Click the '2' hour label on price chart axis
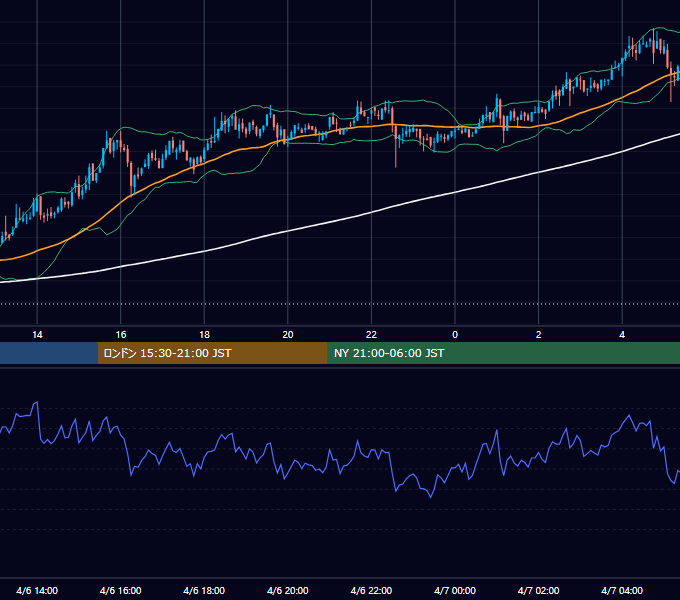 [x=539, y=335]
